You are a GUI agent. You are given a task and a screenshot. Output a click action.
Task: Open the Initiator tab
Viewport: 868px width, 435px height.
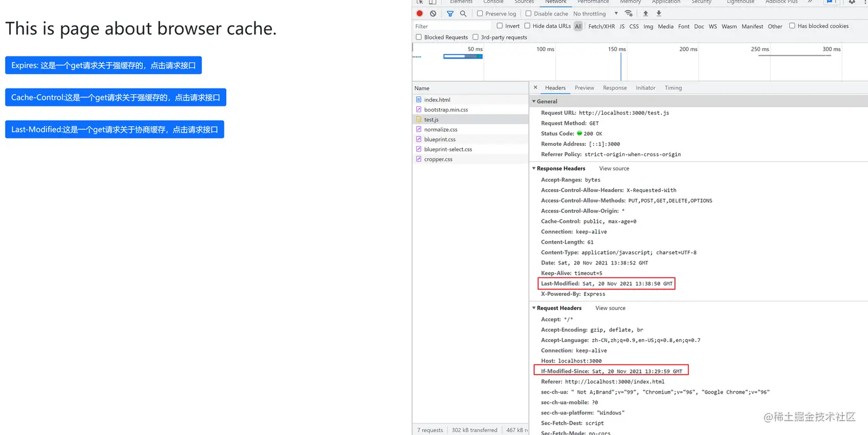click(x=646, y=88)
